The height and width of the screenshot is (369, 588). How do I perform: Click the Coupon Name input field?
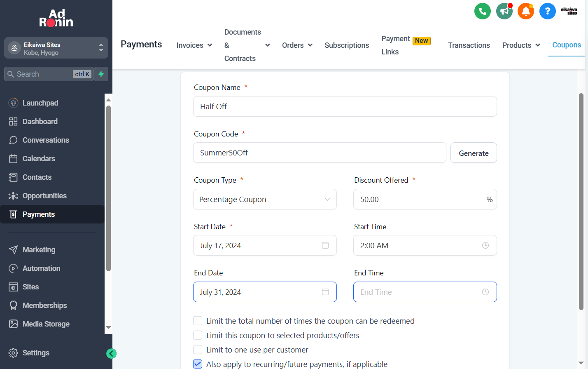click(345, 106)
